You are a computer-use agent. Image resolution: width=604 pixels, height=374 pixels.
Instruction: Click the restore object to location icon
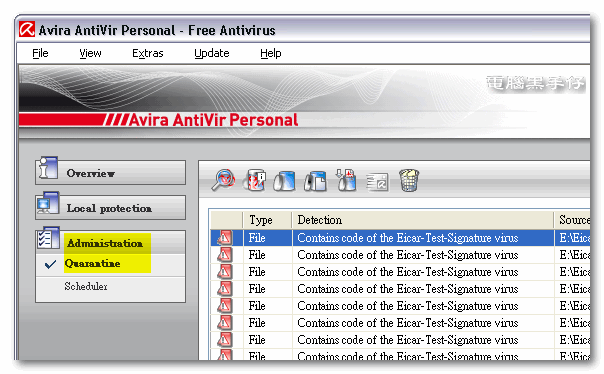pyautogui.click(x=315, y=181)
